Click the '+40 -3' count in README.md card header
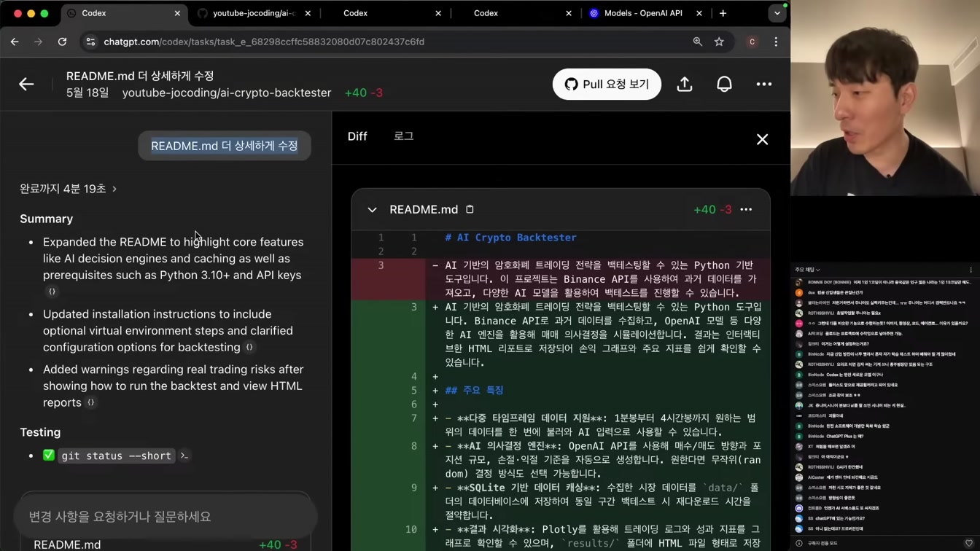 (712, 209)
